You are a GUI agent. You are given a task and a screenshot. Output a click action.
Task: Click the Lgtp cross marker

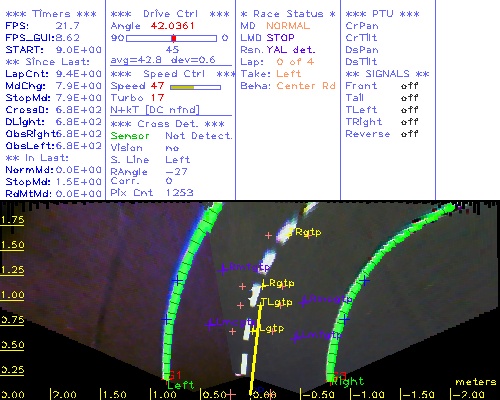pos(255,330)
